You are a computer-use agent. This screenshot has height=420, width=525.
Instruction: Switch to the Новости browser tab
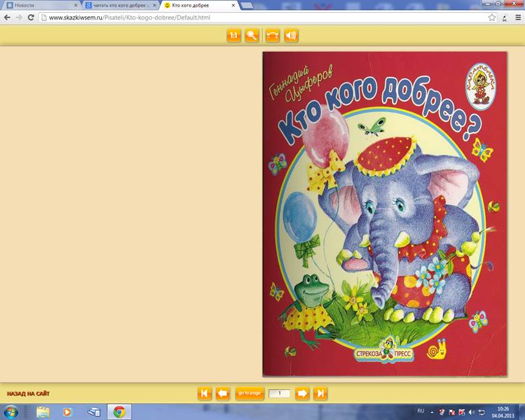(40, 5)
